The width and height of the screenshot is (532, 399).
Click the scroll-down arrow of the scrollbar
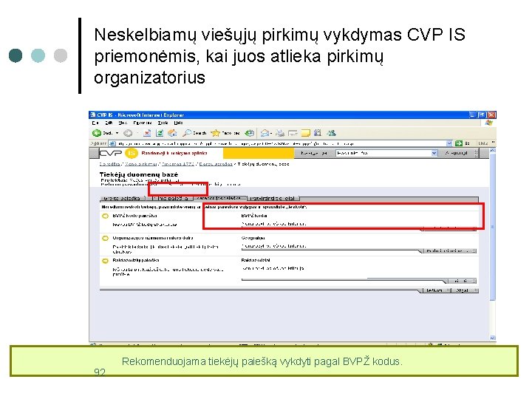click(493, 338)
